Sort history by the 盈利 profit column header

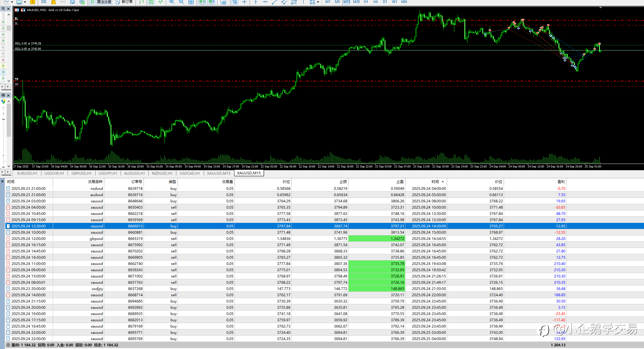click(x=561, y=182)
